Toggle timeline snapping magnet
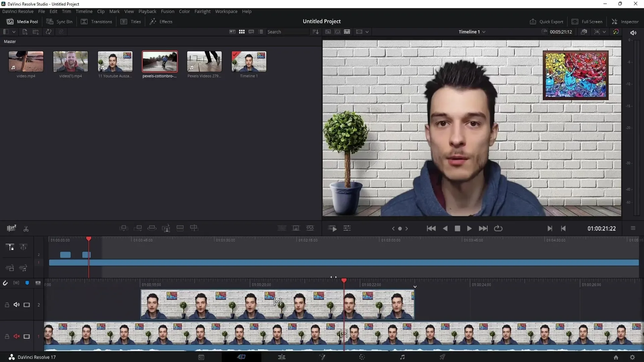 5,283
